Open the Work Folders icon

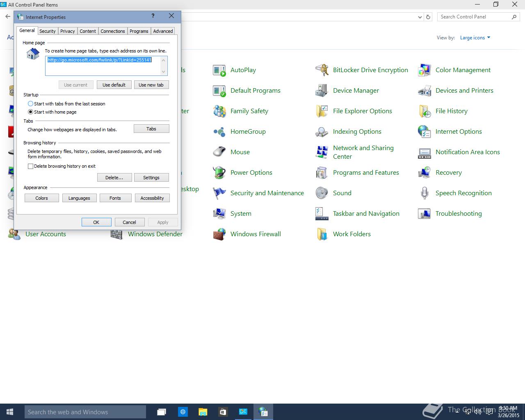point(322,234)
